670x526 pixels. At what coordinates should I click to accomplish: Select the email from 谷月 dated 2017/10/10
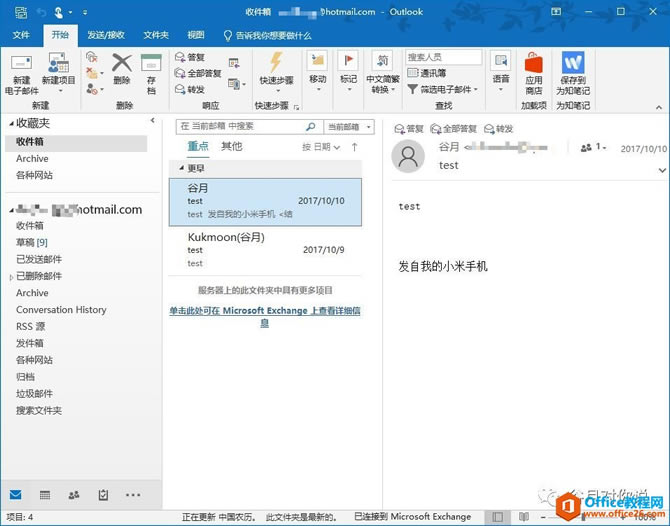pos(265,202)
